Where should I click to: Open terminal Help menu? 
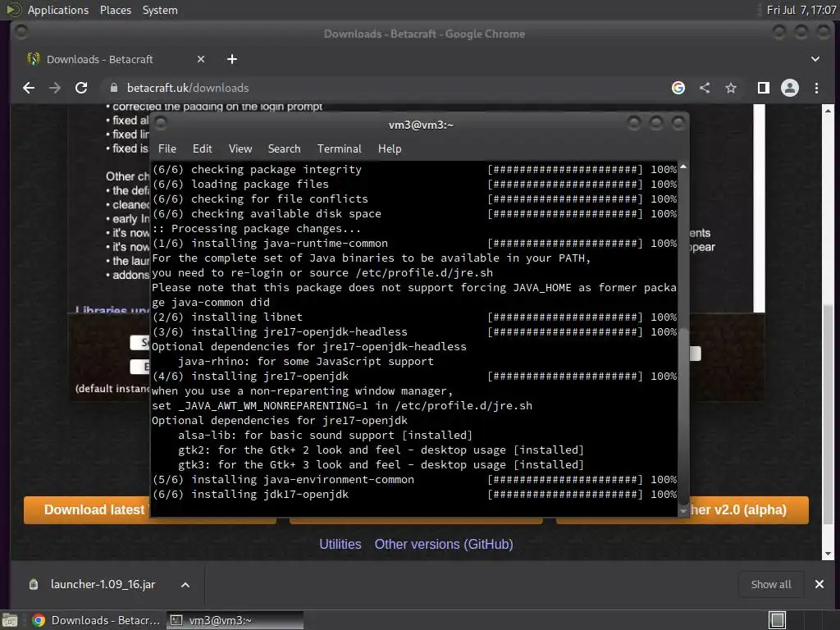click(x=390, y=149)
